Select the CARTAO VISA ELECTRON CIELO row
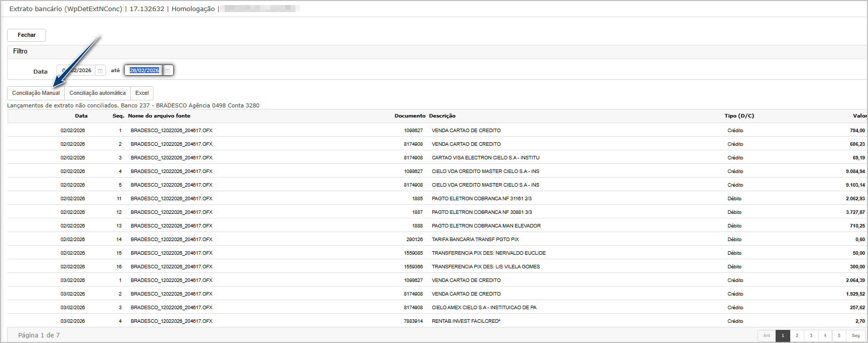This screenshot has height=343, width=868. pos(485,158)
